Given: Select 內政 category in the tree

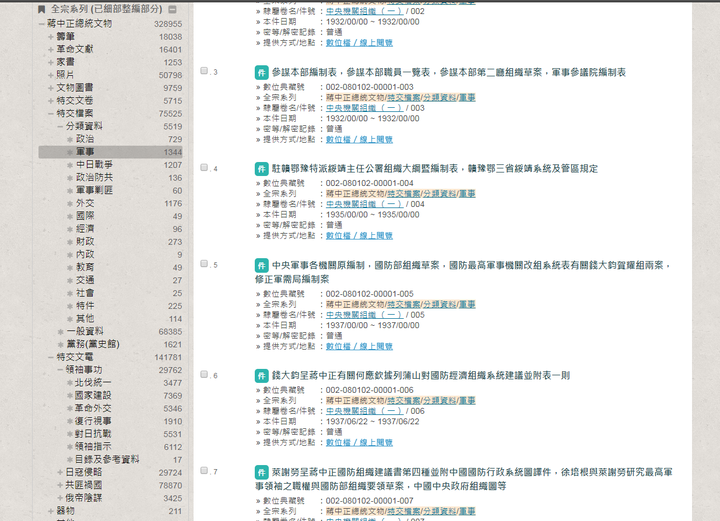Looking at the screenshot, I should 85,254.
